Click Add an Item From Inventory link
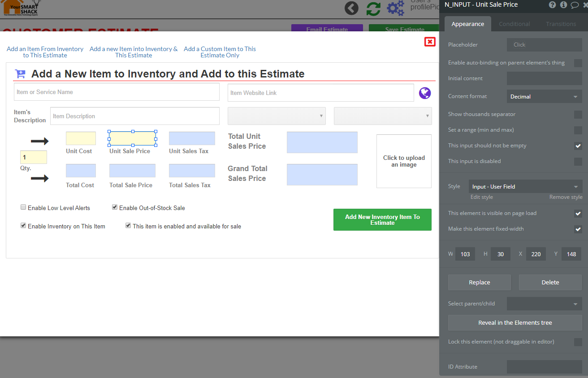The image size is (588, 378). point(45,52)
